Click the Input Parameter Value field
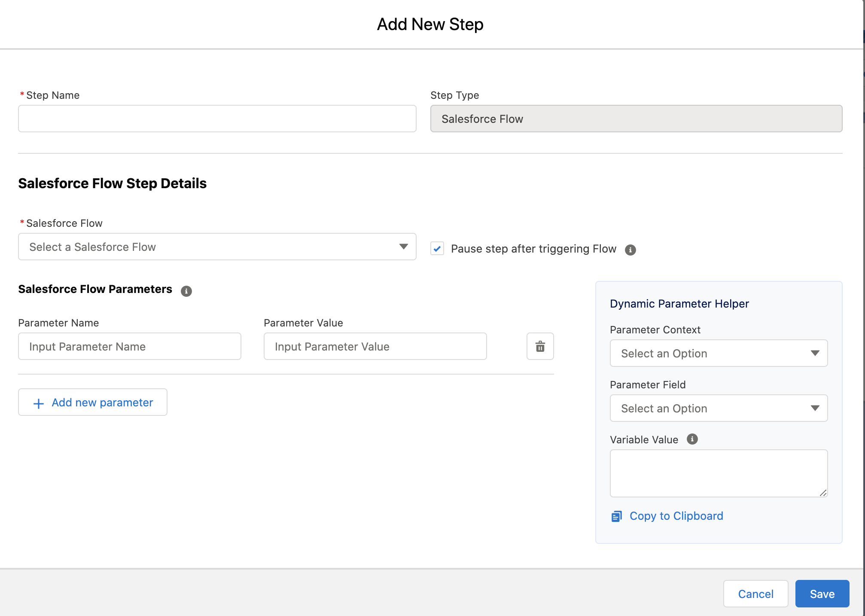This screenshot has width=865, height=616. (x=375, y=346)
